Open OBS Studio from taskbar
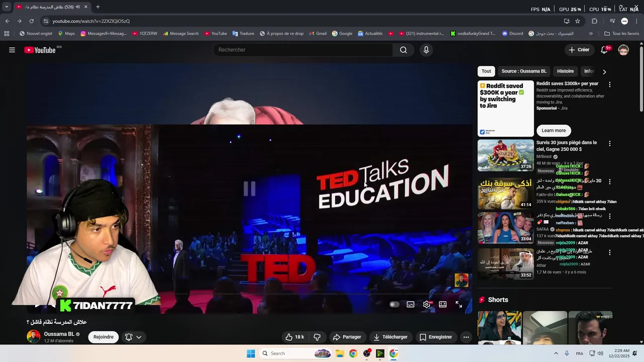644x362 pixels. click(x=367, y=353)
